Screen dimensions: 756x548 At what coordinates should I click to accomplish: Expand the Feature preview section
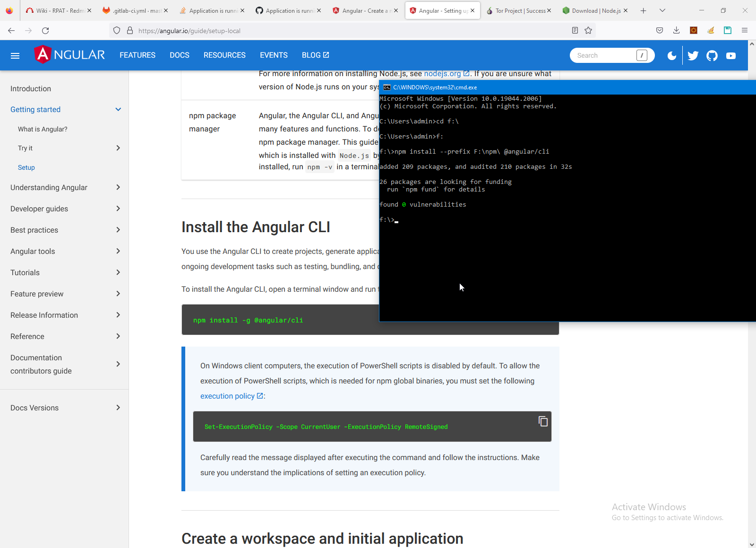coord(118,294)
